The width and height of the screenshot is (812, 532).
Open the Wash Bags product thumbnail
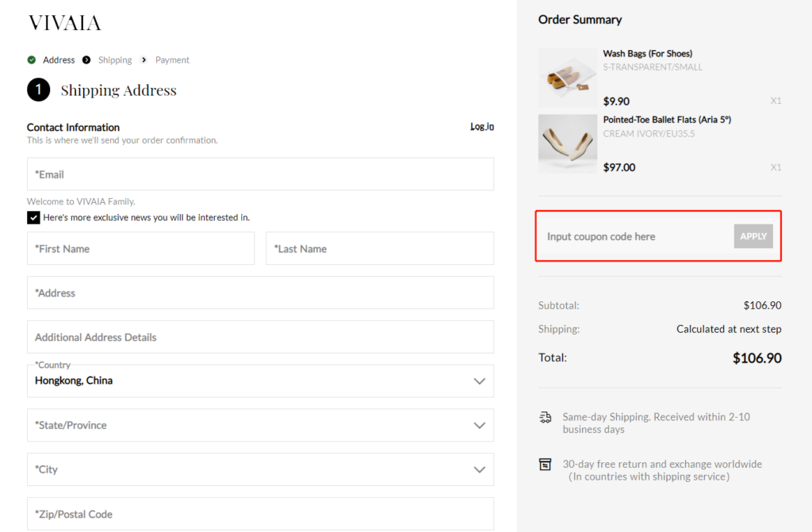click(567, 78)
